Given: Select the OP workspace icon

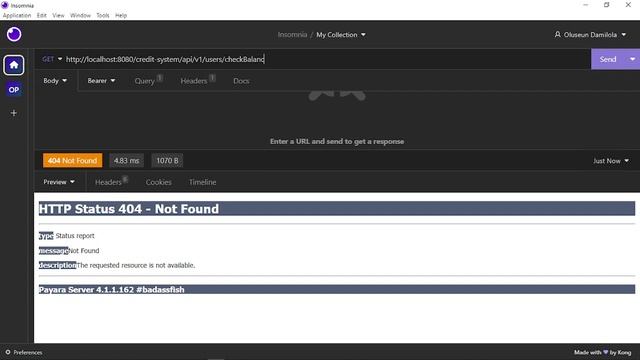Looking at the screenshot, I should (14, 89).
